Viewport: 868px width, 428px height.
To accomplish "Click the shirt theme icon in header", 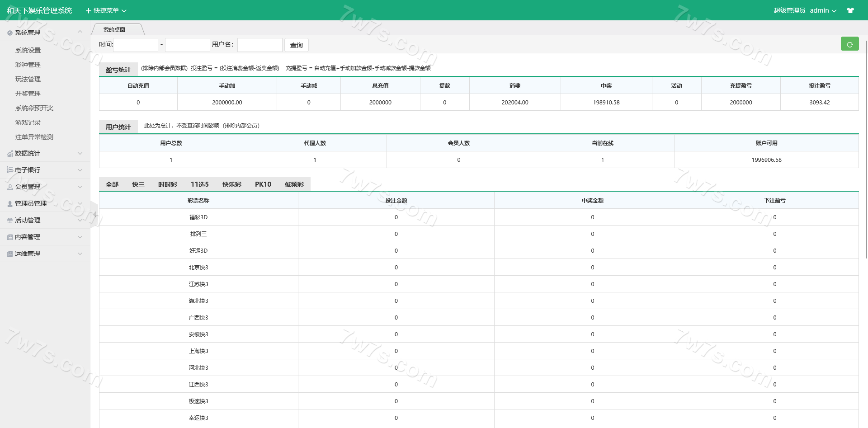I will (850, 10).
